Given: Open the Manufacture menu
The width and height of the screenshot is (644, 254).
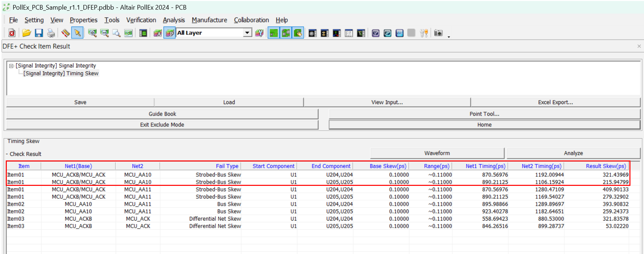Looking at the screenshot, I should 209,20.
